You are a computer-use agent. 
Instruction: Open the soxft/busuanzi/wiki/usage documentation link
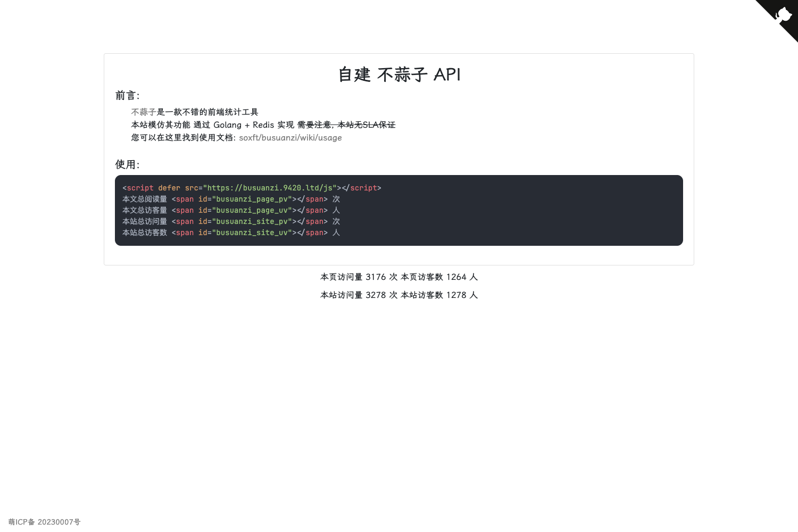tap(290, 138)
